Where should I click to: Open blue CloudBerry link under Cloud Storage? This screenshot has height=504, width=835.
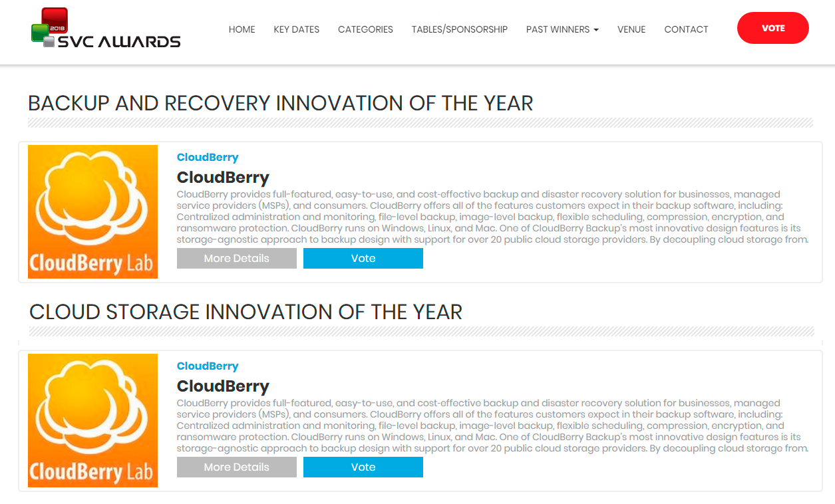[x=208, y=366]
